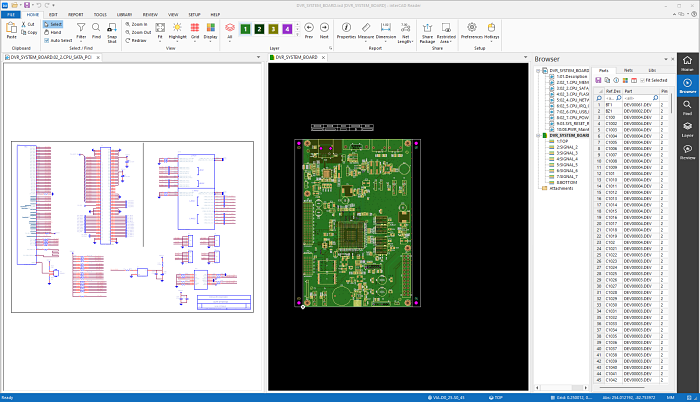700x402 pixels.
Task: Click the Ref.Des filter input field
Action: [612, 97]
